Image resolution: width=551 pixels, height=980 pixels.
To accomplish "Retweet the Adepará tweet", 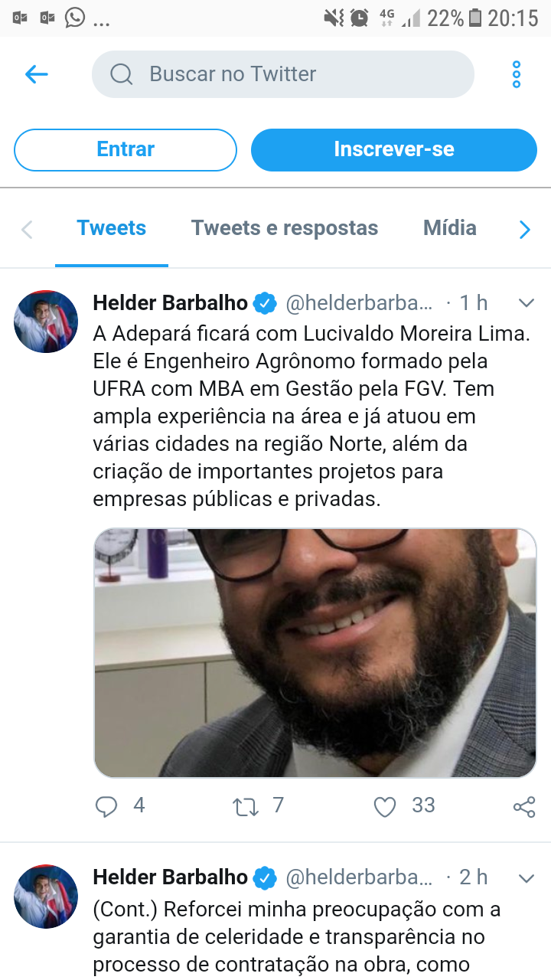I will 246,806.
